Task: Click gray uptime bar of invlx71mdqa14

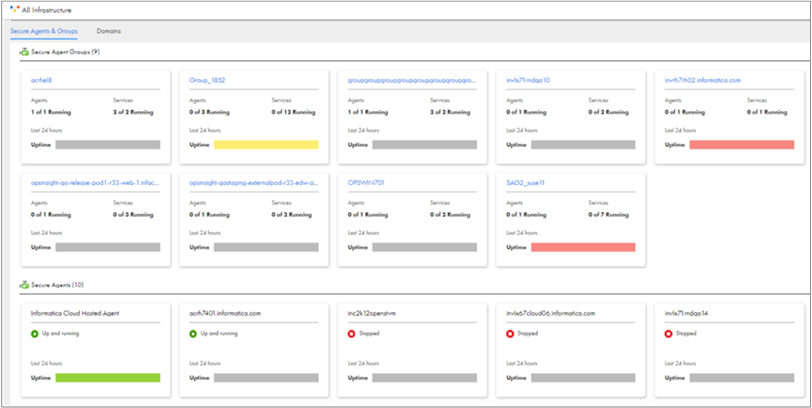Action: pos(742,378)
